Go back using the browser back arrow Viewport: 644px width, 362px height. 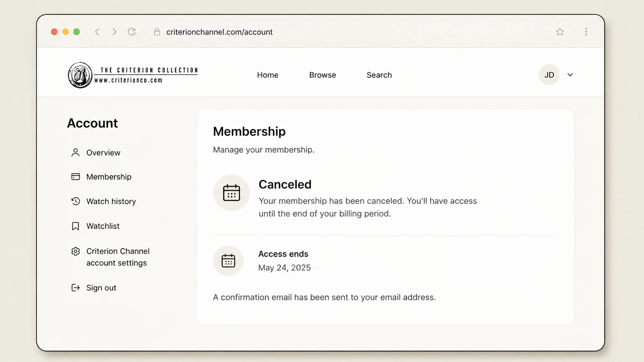[x=97, y=32]
